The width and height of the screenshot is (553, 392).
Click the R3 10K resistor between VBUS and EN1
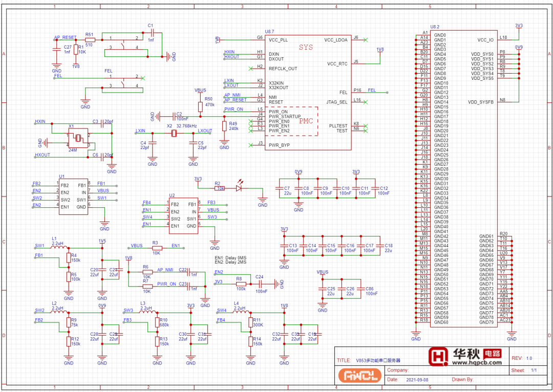157,248
